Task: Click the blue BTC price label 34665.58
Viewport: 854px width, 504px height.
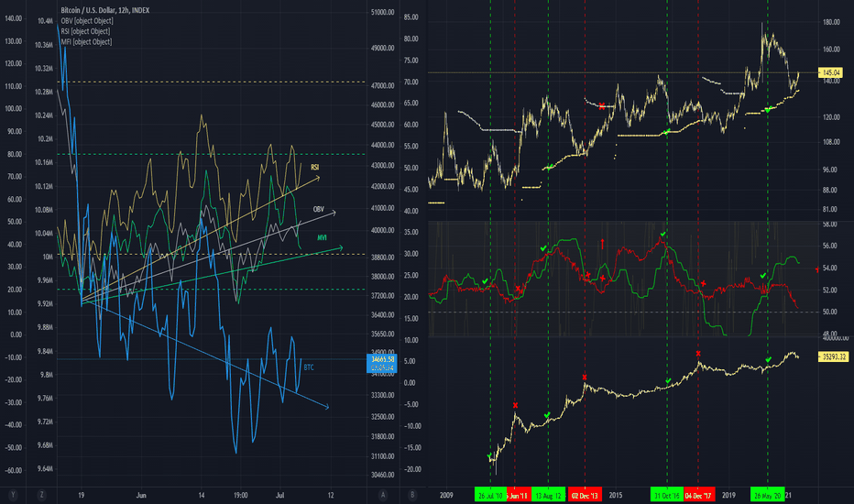Action: [382, 359]
